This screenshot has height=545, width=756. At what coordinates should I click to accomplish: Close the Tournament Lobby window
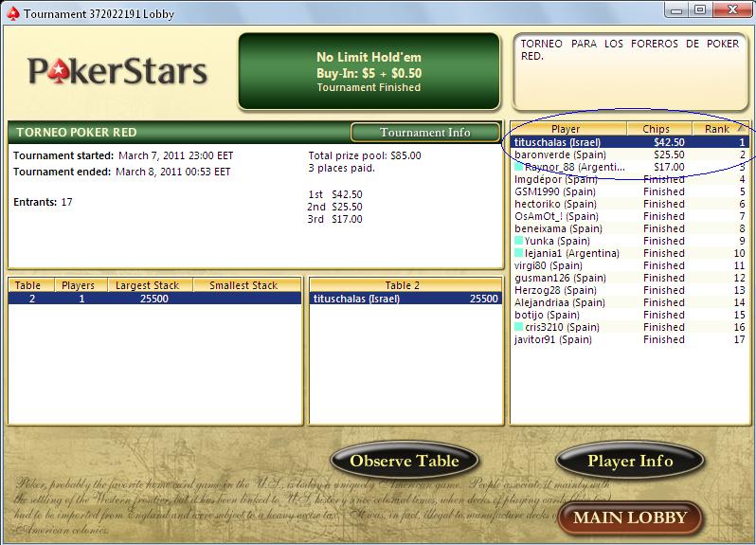(732, 10)
